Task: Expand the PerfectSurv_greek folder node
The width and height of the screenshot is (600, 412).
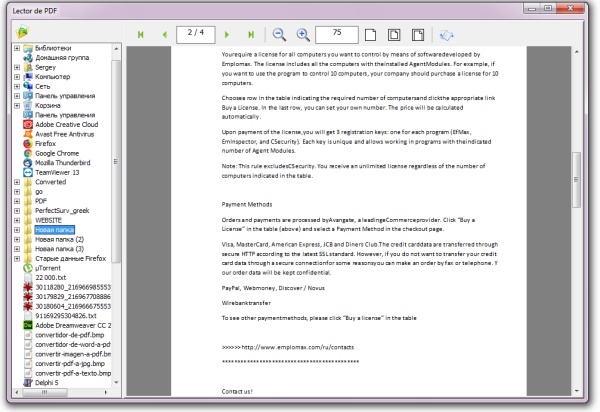Action: tap(17, 211)
